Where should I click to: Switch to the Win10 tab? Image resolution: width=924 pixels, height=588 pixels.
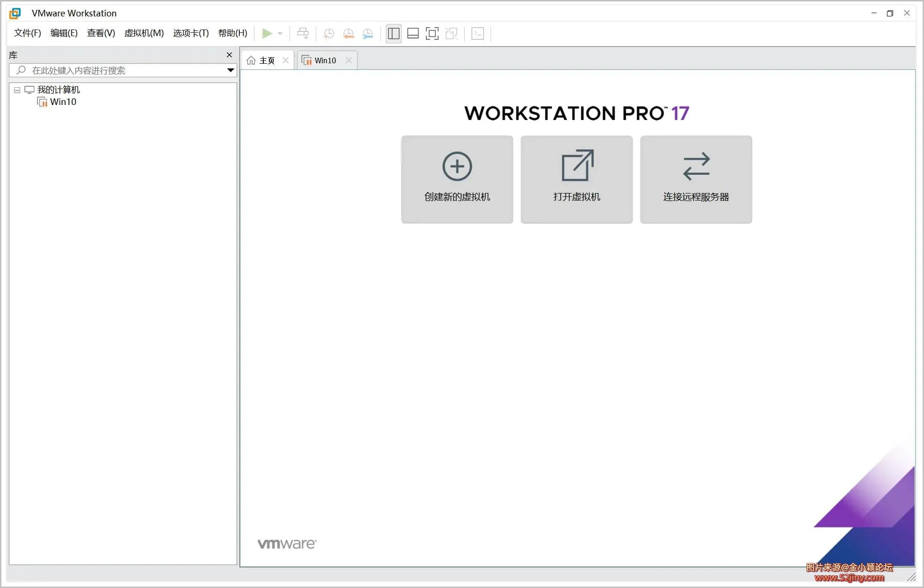325,60
